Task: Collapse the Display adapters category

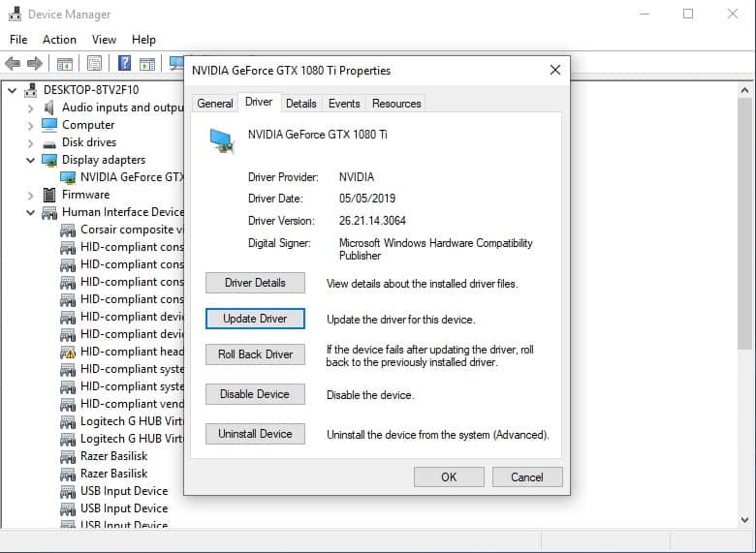Action: [x=30, y=160]
